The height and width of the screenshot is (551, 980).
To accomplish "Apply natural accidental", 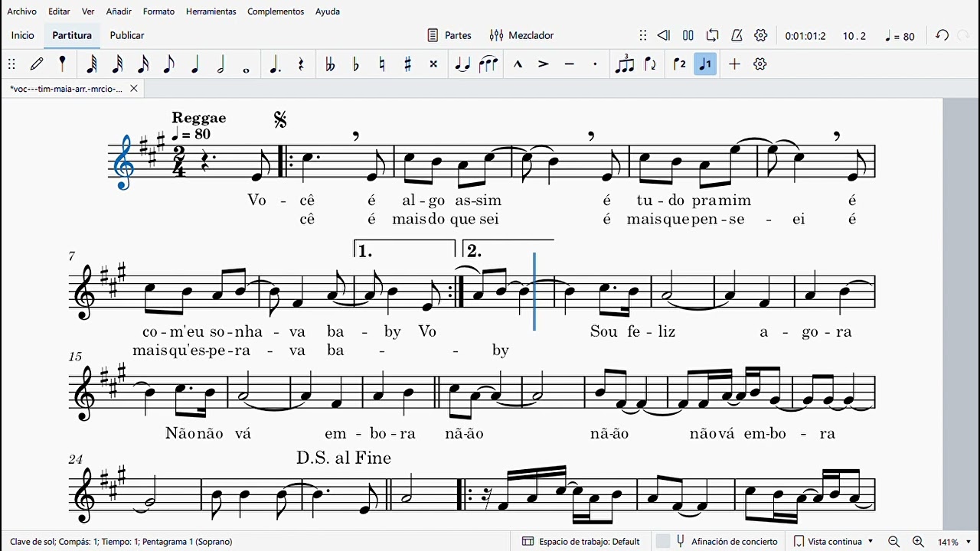I will (x=382, y=64).
